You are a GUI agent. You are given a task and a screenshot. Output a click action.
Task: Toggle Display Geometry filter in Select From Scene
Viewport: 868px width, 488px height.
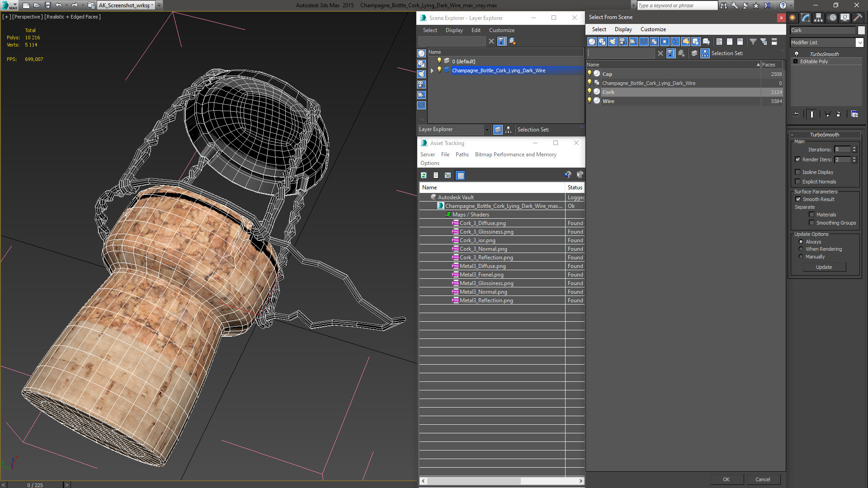click(592, 42)
